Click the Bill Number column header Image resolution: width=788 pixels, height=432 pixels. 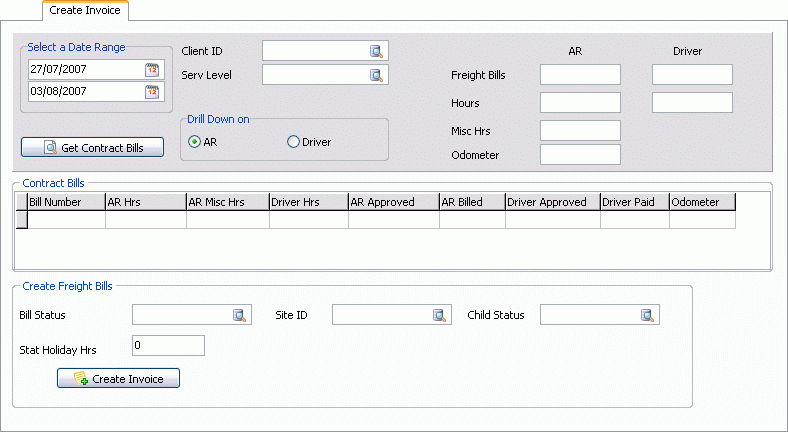[65, 202]
